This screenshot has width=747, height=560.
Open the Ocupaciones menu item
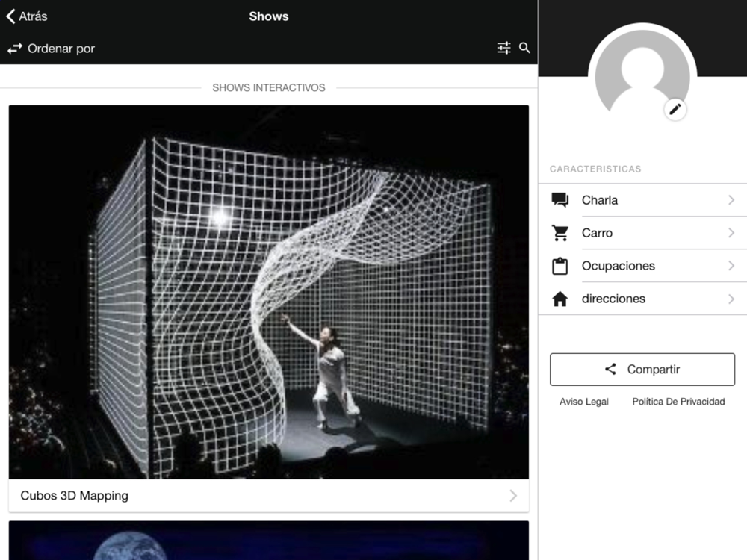[619, 266]
